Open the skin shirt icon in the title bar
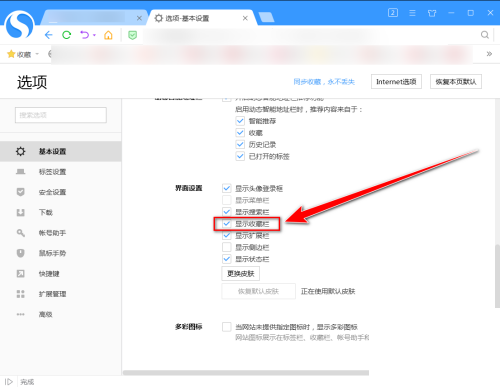Image resolution: width=500 pixels, height=387 pixels. click(x=432, y=13)
